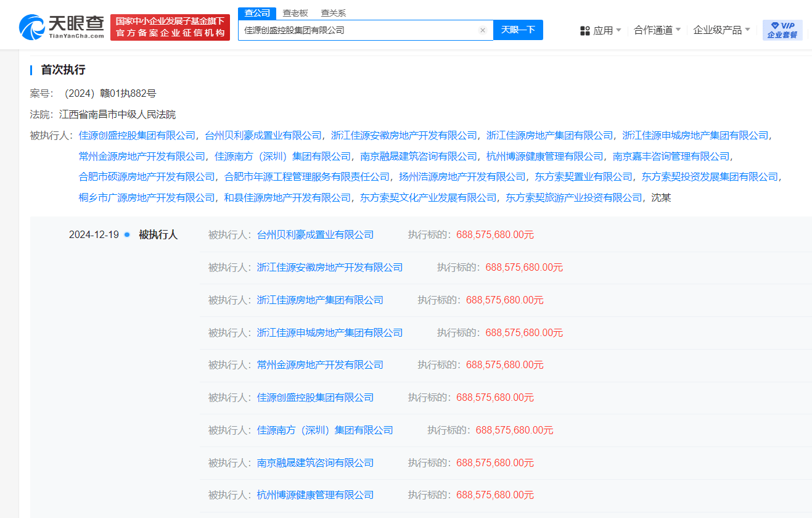The height and width of the screenshot is (518, 812).
Task: Click the blue timeline dot beside 2024-12-19
Action: (x=127, y=234)
